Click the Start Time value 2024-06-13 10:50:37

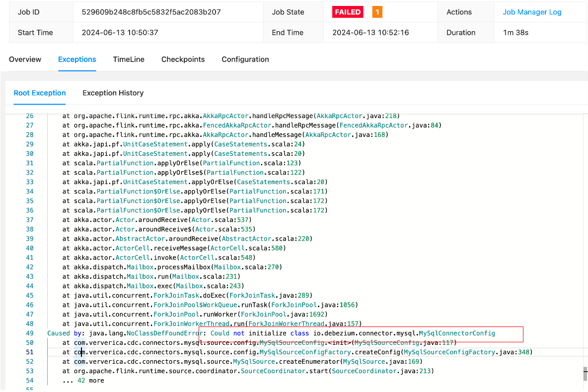(x=120, y=33)
